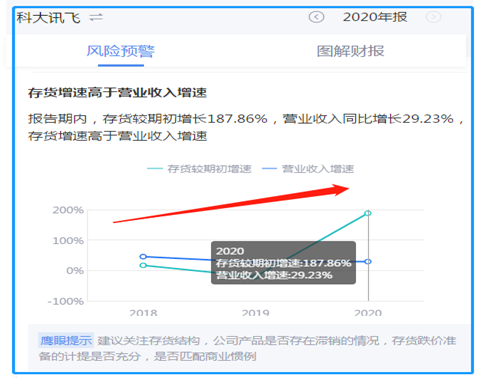Click the description text 报告期内，存货较期初增长187.86%
Image resolution: width=483 pixels, height=378 pixels.
[148, 119]
